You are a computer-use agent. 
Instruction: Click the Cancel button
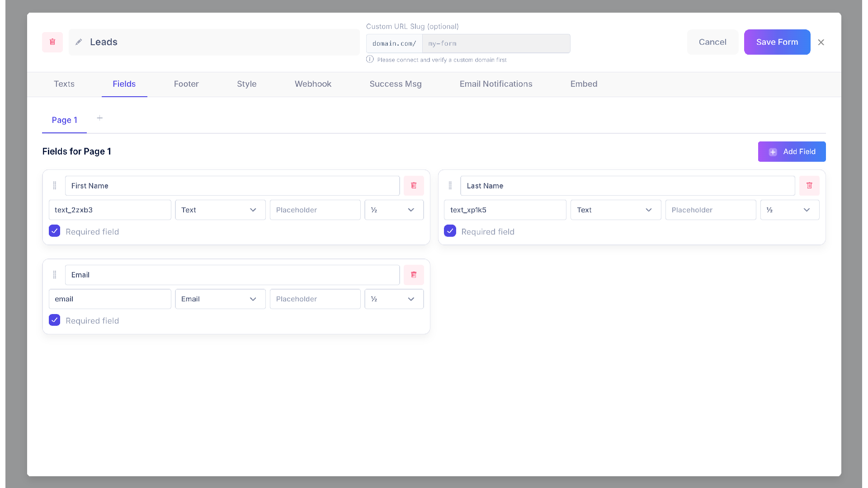(712, 42)
